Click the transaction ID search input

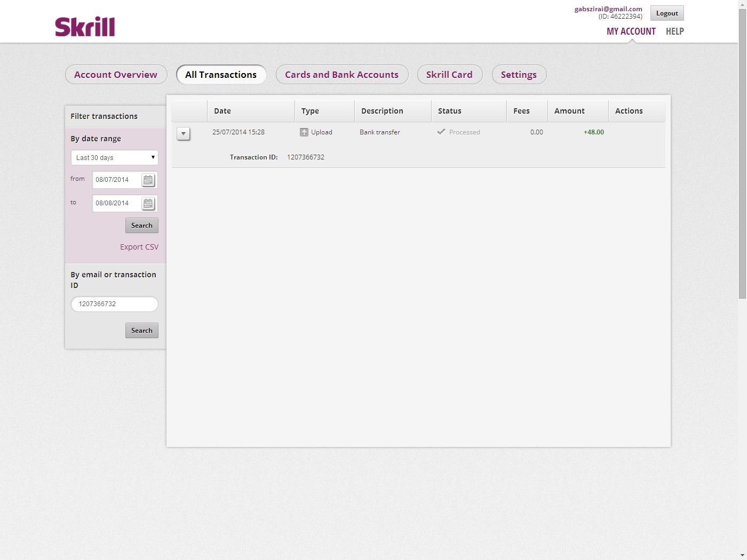(115, 304)
